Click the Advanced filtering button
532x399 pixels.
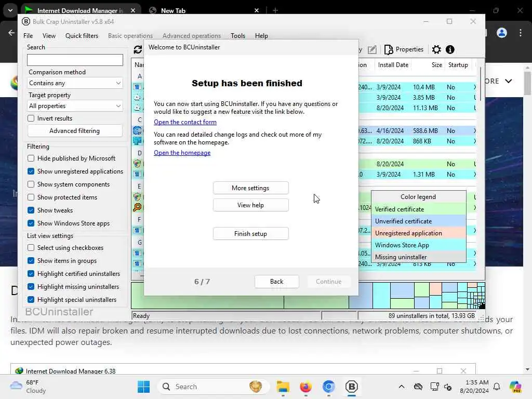(x=75, y=131)
